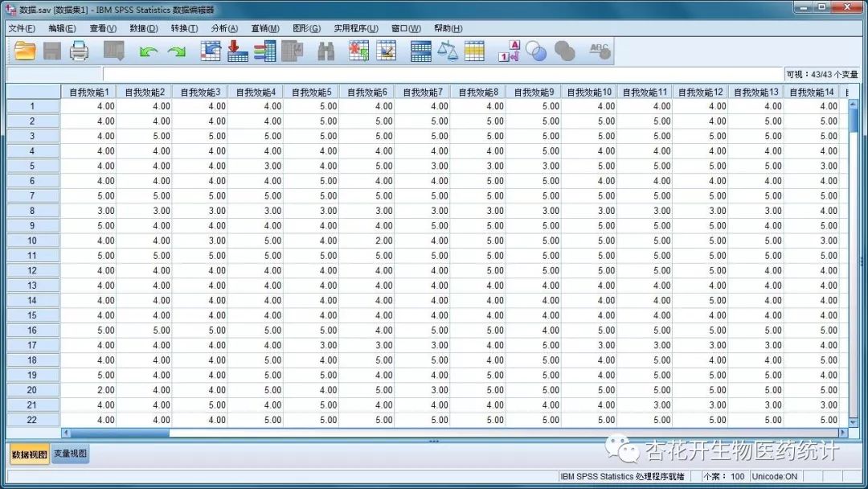
Task: Toggle value labels display
Action: [509, 50]
